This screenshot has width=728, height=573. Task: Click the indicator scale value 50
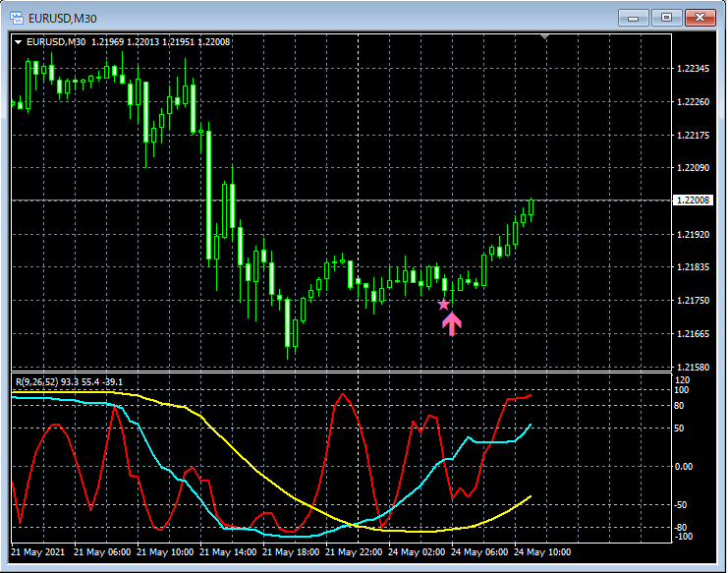(679, 429)
